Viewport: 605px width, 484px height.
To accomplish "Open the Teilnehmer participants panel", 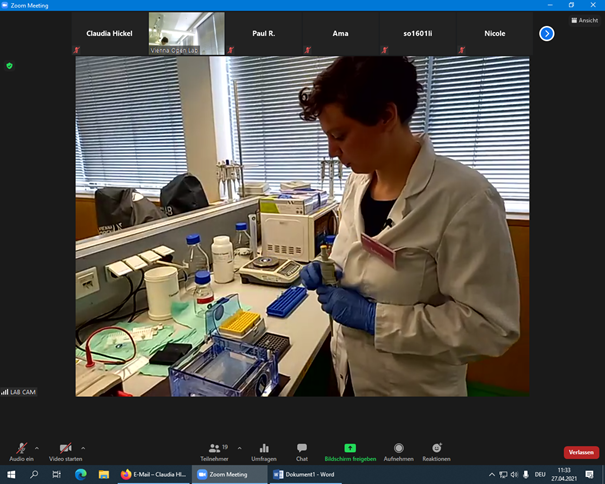I will coord(214,451).
